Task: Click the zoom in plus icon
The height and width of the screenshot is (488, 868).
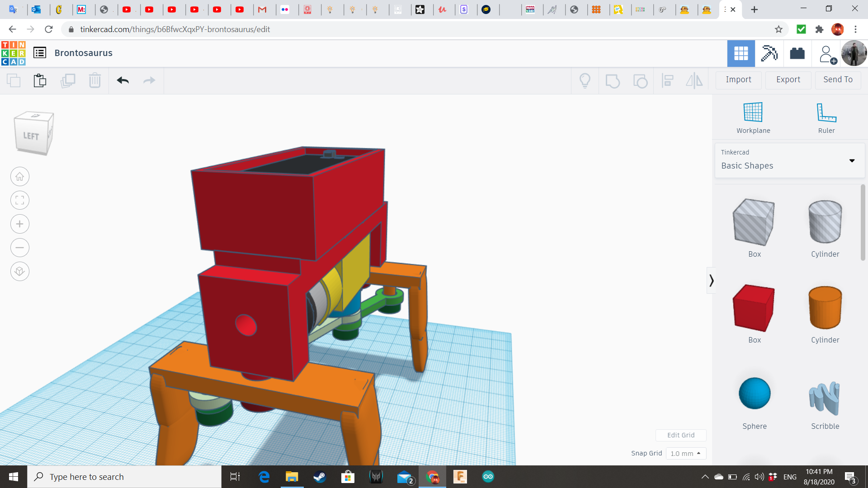Action: [x=20, y=224]
